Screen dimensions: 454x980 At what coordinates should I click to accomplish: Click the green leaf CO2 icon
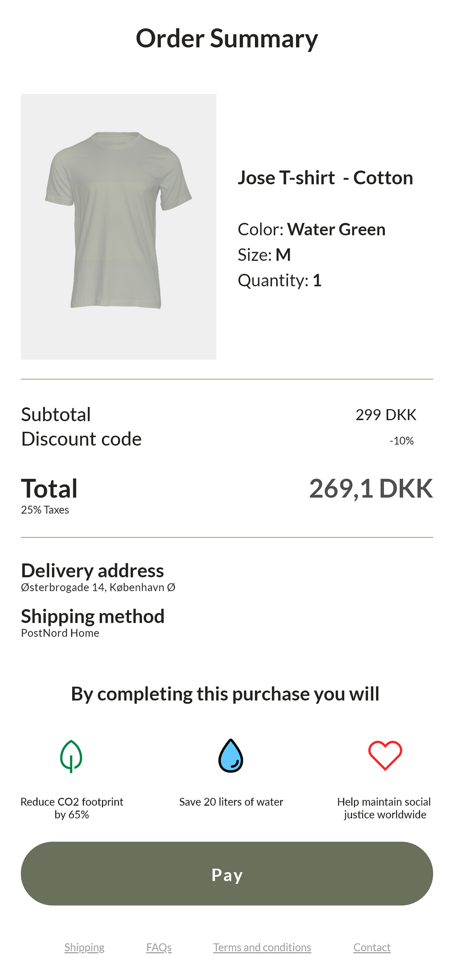click(x=71, y=756)
